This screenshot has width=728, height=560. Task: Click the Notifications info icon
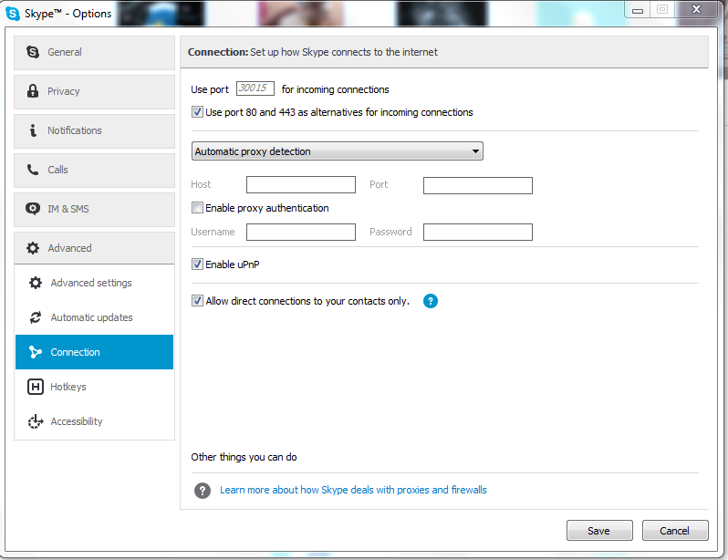pyautogui.click(x=33, y=130)
